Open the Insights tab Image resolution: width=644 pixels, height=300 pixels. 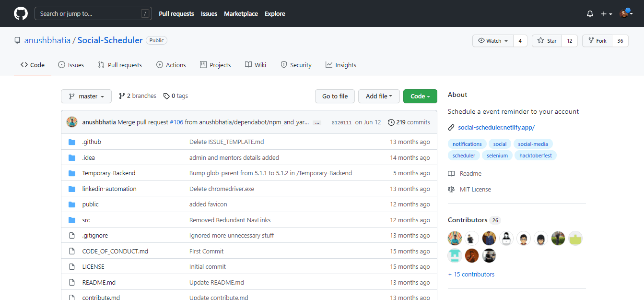tap(340, 65)
